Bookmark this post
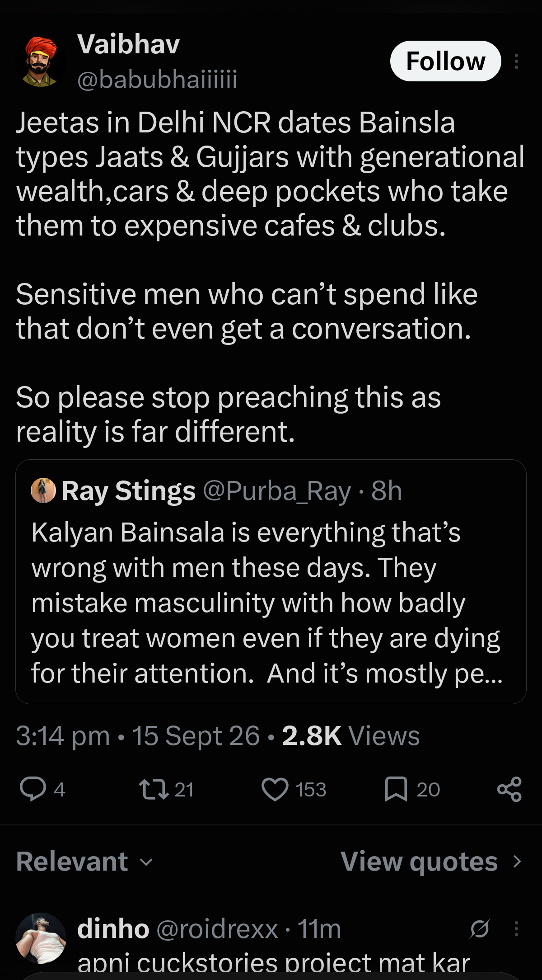The image size is (542, 980). click(x=396, y=789)
